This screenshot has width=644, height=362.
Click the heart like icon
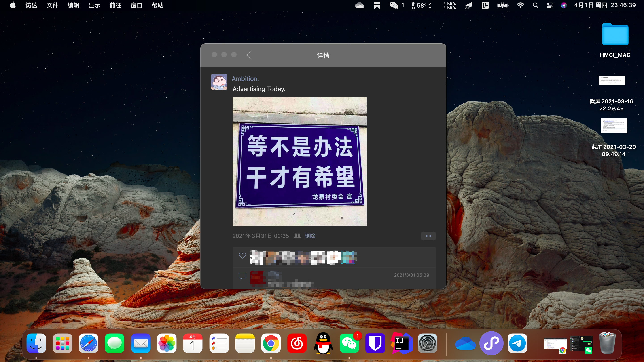242,256
